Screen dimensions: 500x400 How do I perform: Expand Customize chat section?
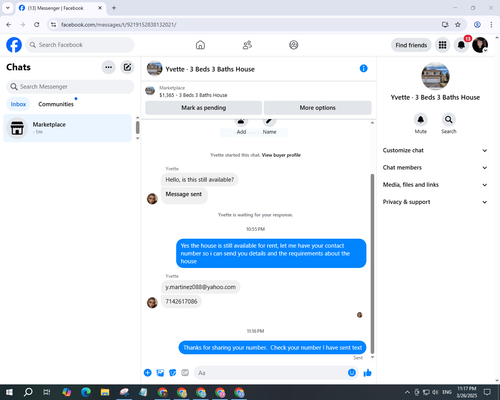click(435, 150)
